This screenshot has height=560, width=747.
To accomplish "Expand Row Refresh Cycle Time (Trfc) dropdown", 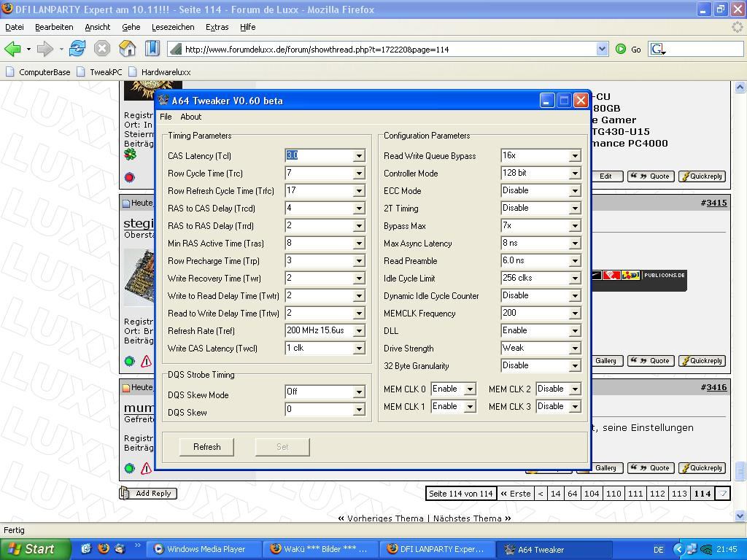I will pyautogui.click(x=359, y=191).
